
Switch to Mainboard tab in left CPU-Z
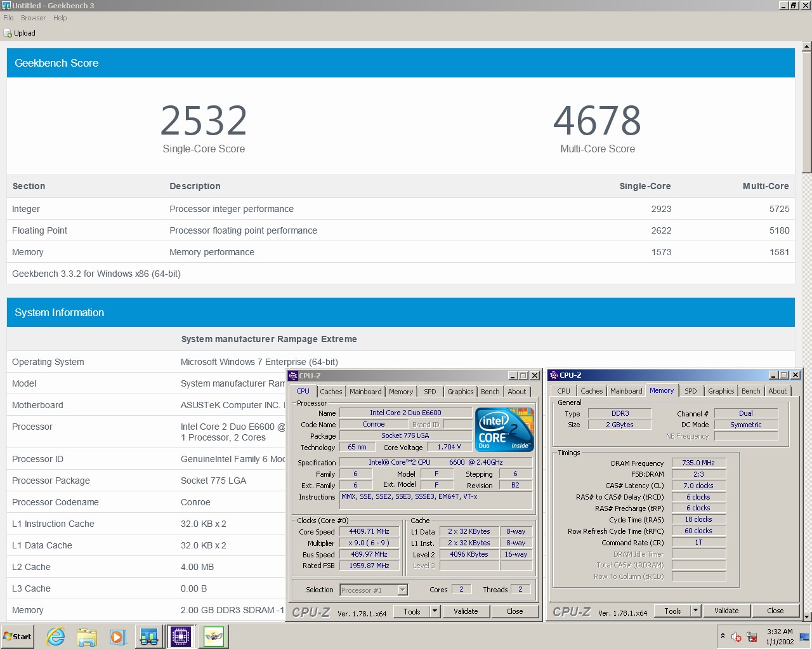(x=365, y=392)
